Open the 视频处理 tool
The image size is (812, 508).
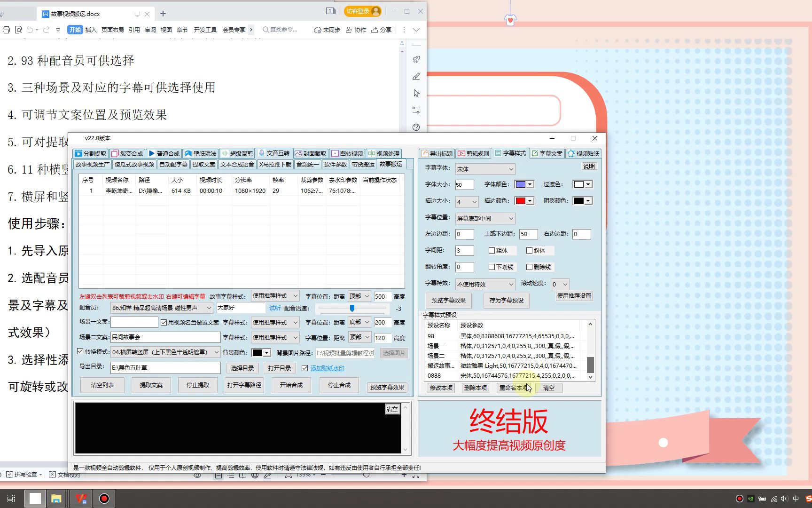pos(384,153)
